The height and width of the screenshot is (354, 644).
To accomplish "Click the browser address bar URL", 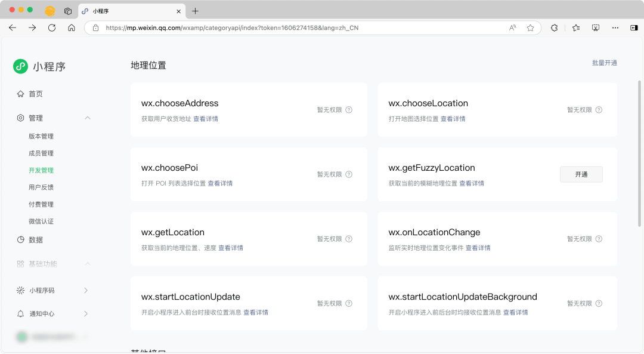I will (x=232, y=28).
